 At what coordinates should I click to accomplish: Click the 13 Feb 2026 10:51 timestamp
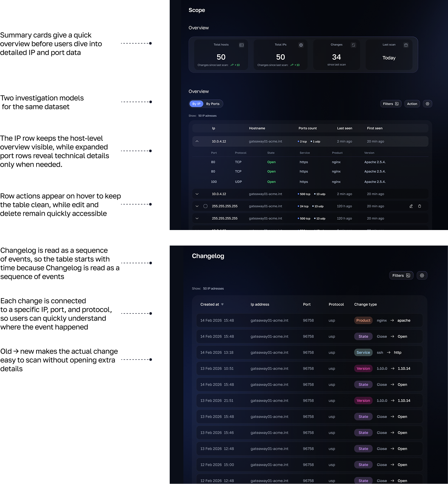(x=217, y=368)
